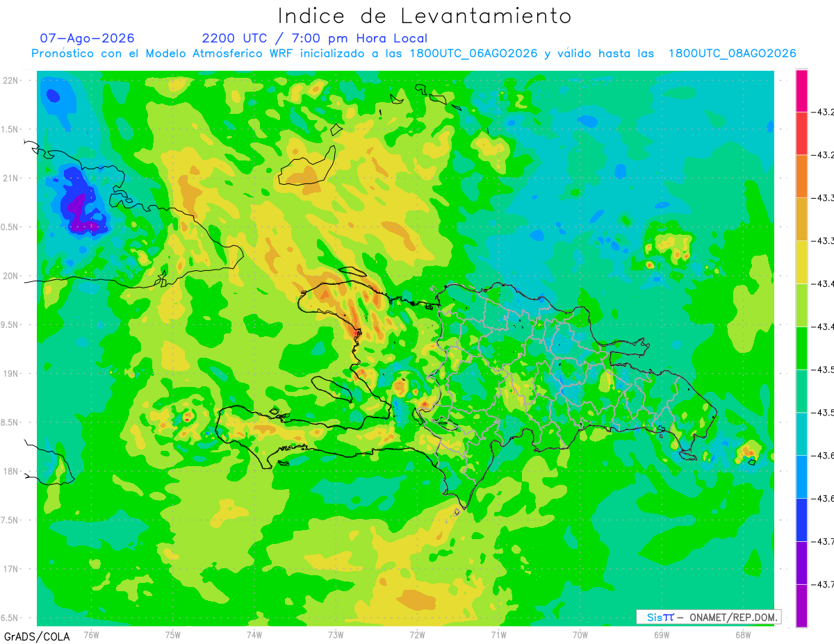Click the '17N' latitude label

[10, 569]
